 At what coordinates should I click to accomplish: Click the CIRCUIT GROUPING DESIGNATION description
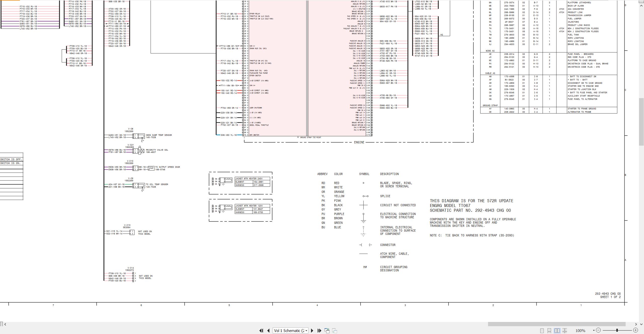coord(394,269)
